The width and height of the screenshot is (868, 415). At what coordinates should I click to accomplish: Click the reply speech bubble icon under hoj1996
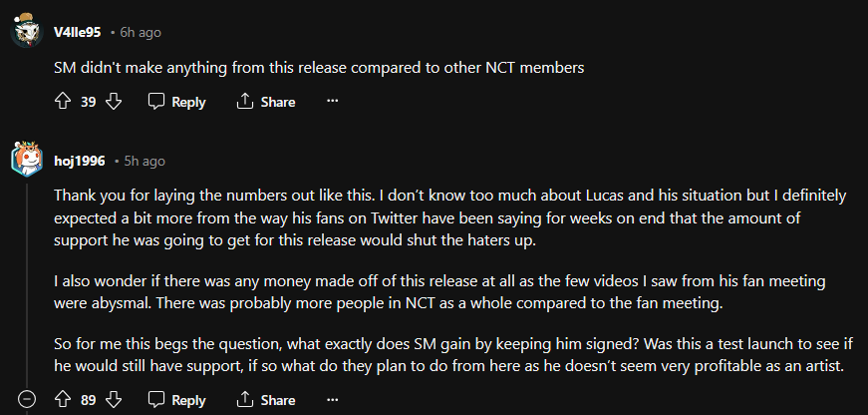point(156,400)
